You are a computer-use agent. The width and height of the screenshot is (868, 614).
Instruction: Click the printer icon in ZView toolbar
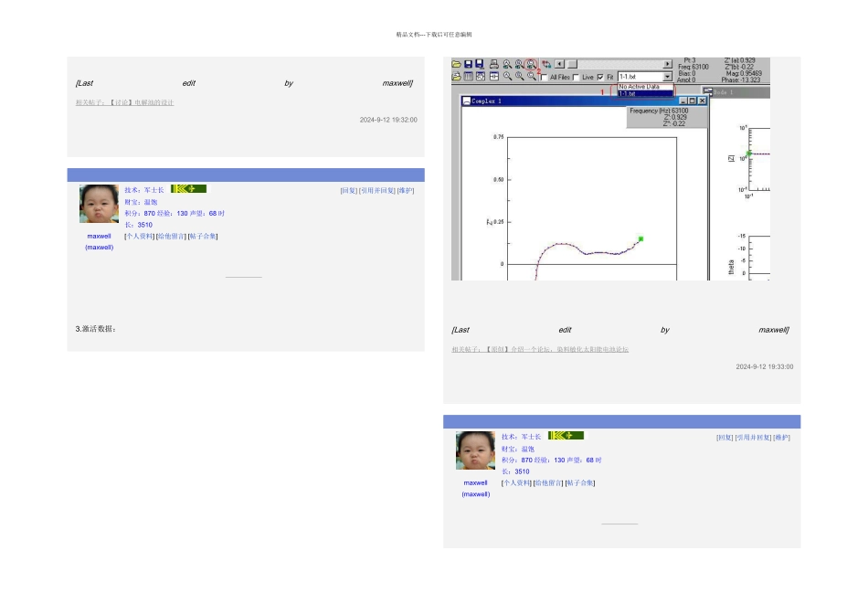click(x=493, y=64)
